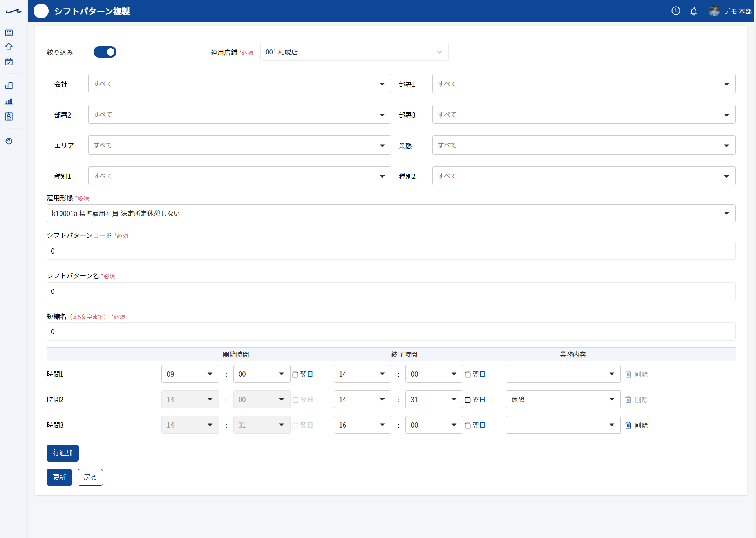Open the calendar check icon in sidebar
Screen dimensions: 756x538
(x=9, y=62)
